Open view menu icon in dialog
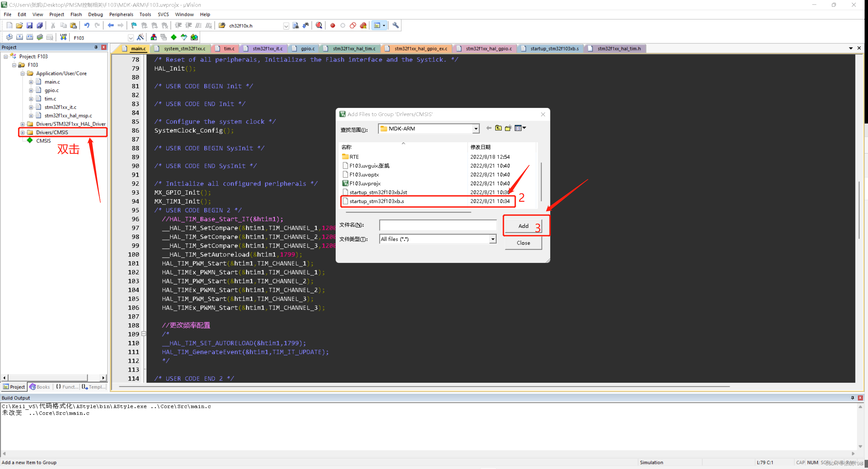Image resolution: width=868 pixels, height=469 pixels. (520, 128)
